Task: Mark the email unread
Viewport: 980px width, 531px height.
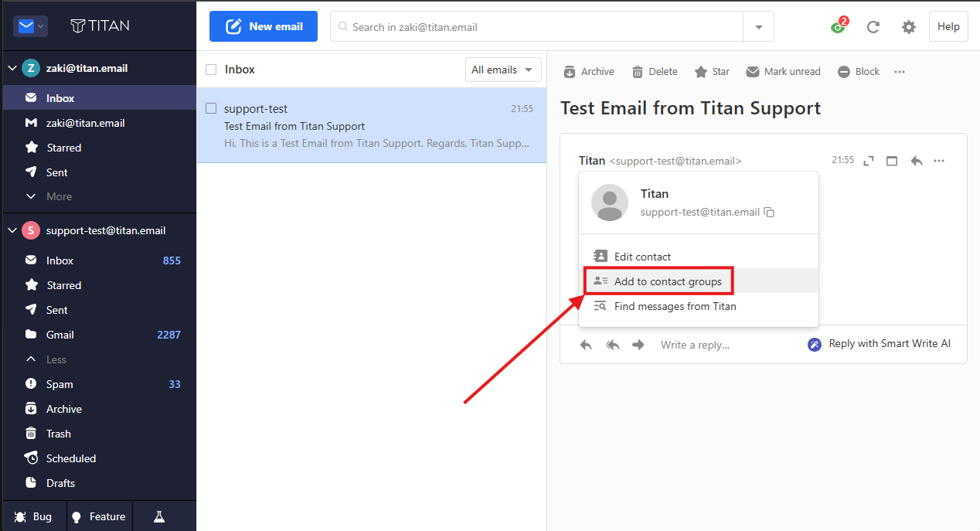Action: click(x=783, y=71)
